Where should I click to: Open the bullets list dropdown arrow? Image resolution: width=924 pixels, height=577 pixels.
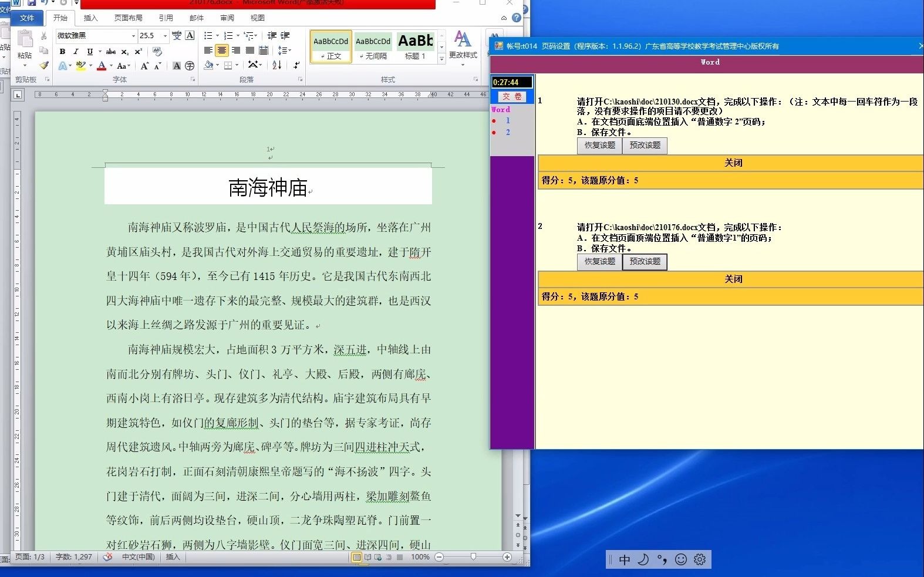(217, 36)
